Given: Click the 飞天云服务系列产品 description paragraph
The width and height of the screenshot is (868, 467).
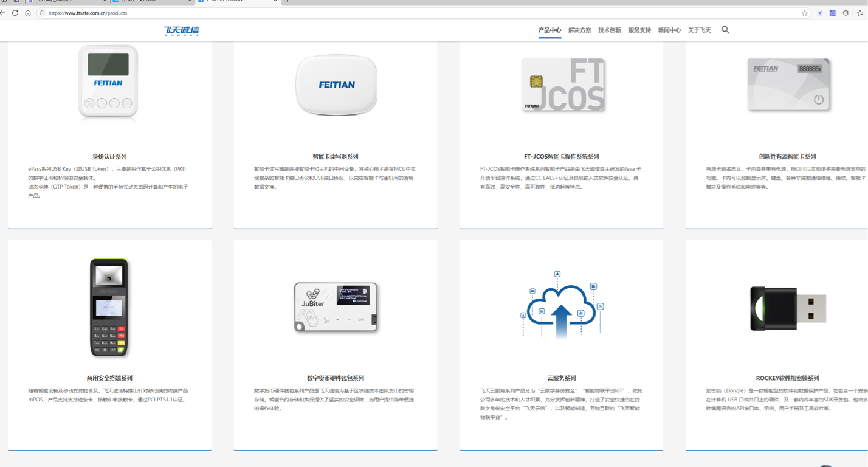Looking at the screenshot, I should pos(560,404).
